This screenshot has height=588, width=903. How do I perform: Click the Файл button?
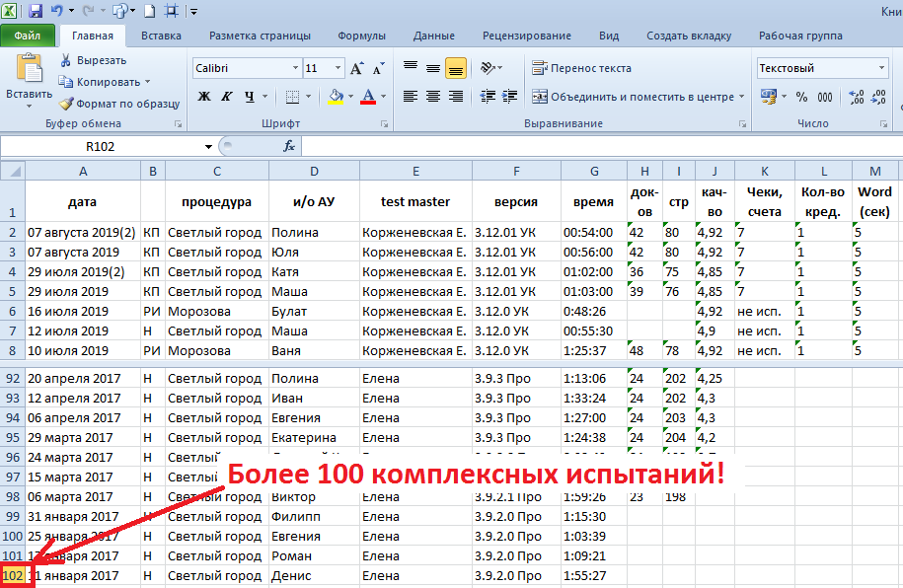pyautogui.click(x=28, y=36)
